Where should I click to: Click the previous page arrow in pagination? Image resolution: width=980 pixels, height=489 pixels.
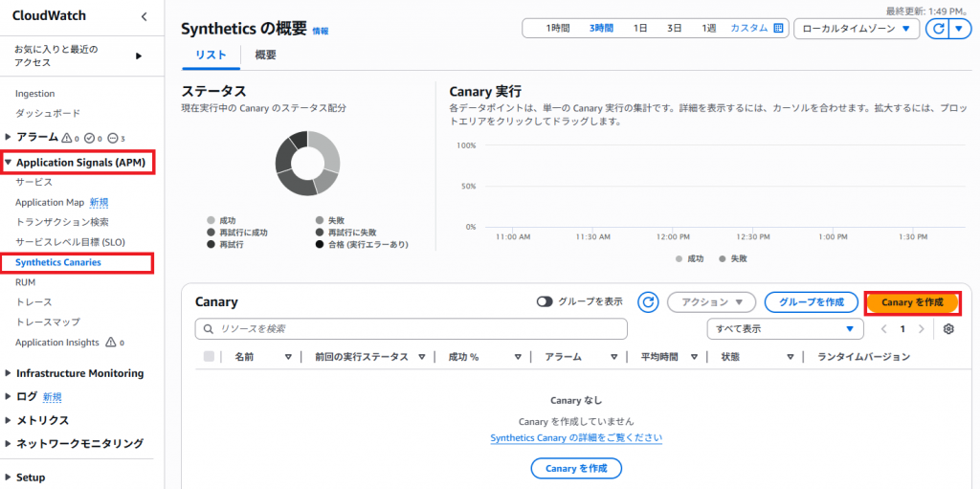tap(884, 329)
